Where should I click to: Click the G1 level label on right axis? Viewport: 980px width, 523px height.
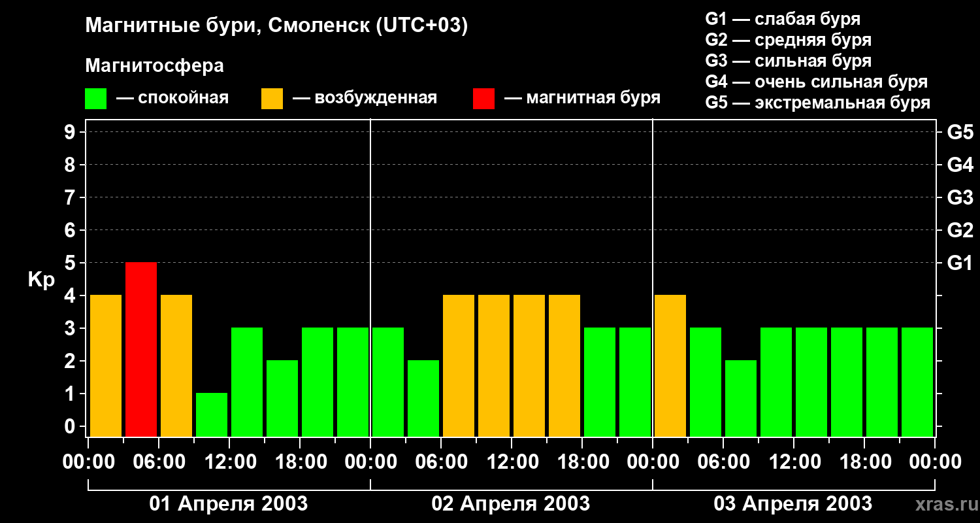coord(960,263)
